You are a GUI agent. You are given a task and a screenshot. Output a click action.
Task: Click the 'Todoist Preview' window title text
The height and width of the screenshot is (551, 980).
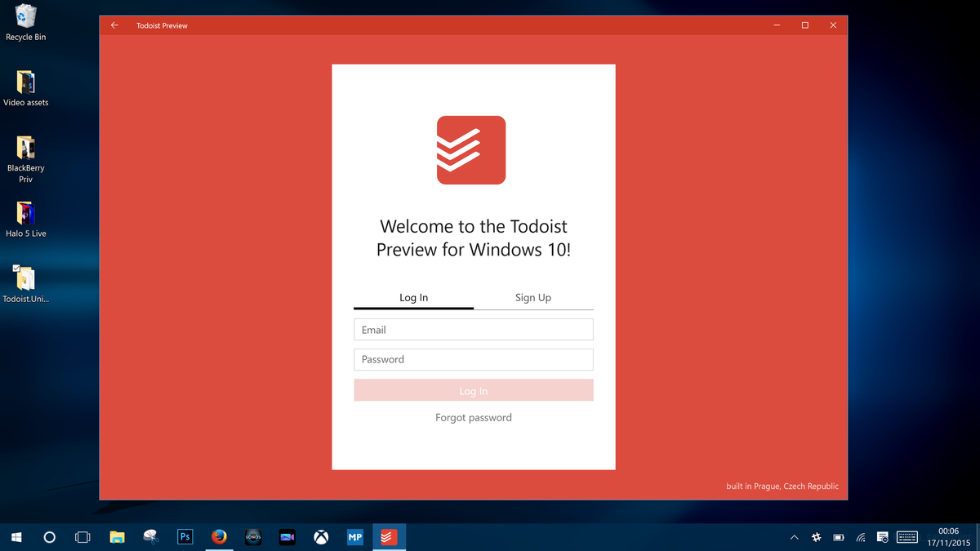tap(162, 25)
